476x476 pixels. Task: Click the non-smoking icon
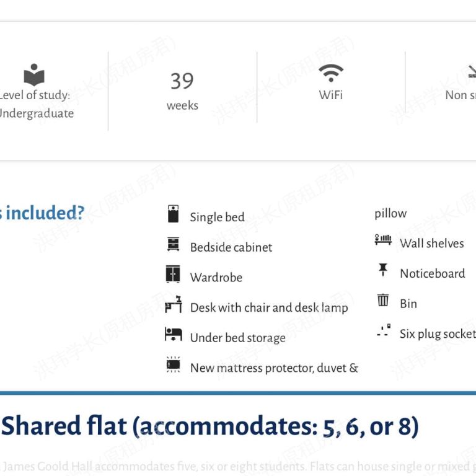pyautogui.click(x=470, y=73)
